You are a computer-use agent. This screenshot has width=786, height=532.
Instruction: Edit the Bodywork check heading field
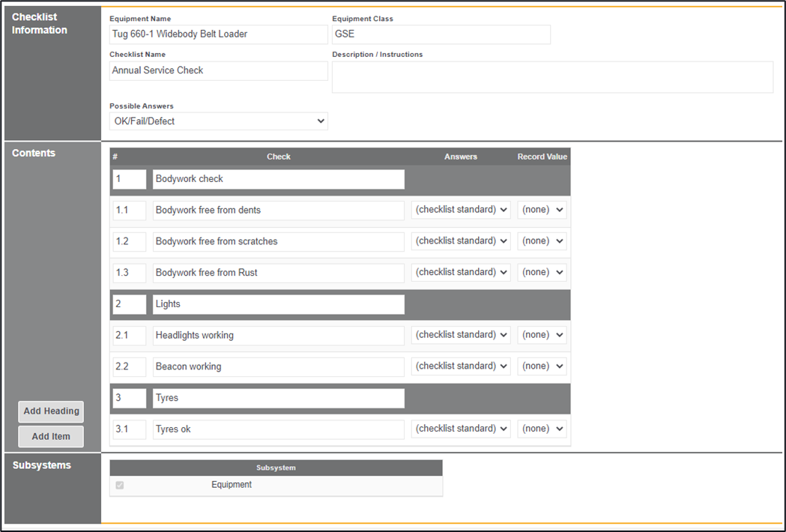coord(278,179)
